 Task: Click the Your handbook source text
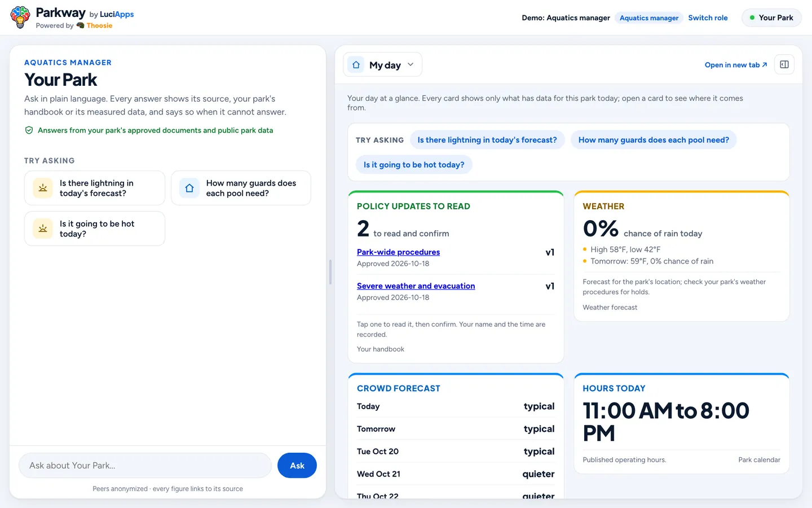381,349
